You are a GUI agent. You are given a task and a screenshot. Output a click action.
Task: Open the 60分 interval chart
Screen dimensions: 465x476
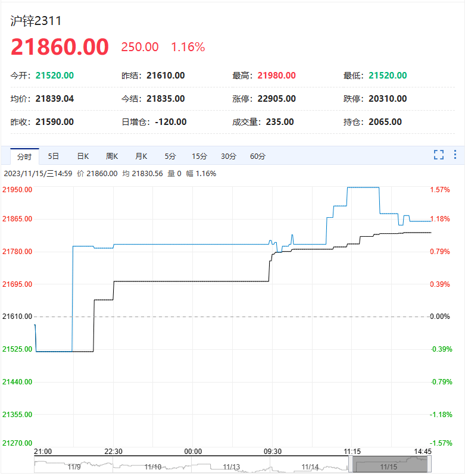coord(258,156)
